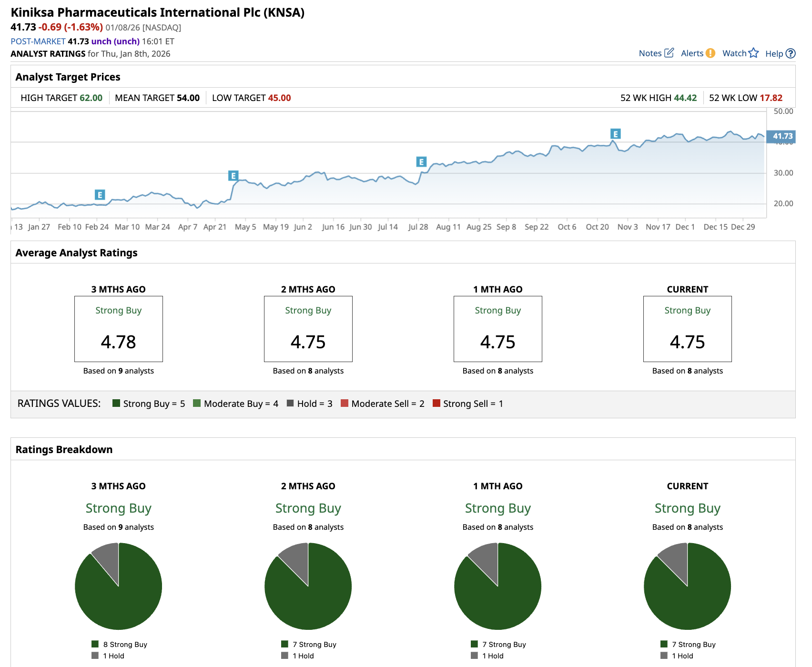Select the earnings marker near May 5
The image size is (812, 667).
[x=233, y=176]
